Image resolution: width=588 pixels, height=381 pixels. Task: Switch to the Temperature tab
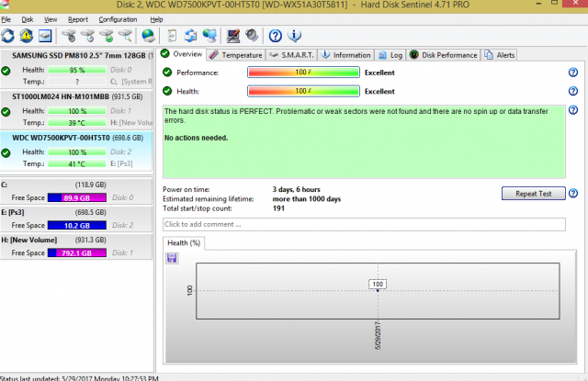(x=235, y=55)
